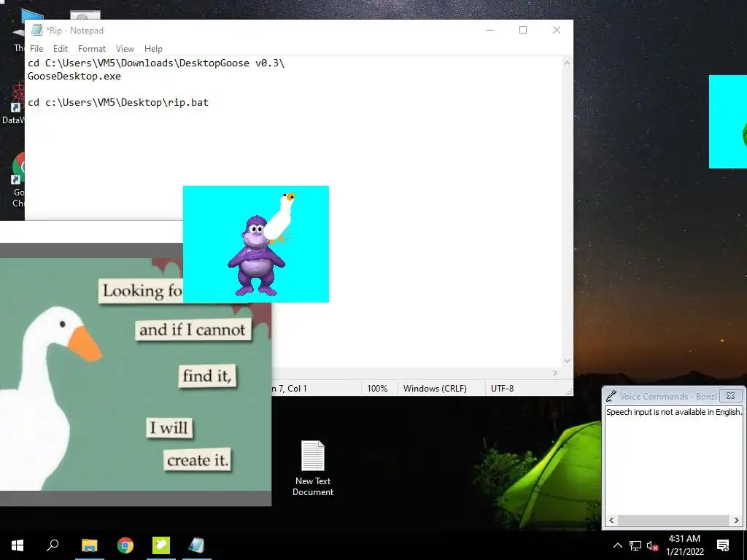
Task: Click the 'Speech input is not available' message
Action: [x=674, y=412]
